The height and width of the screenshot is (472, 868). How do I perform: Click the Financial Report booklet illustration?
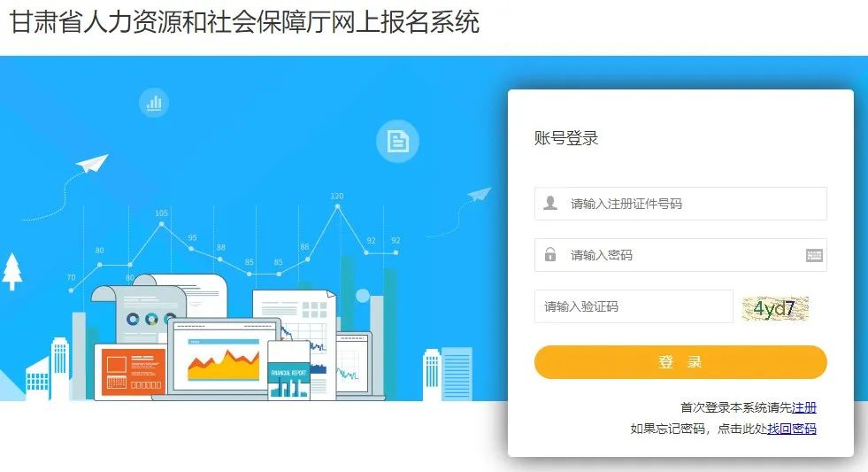288,370
